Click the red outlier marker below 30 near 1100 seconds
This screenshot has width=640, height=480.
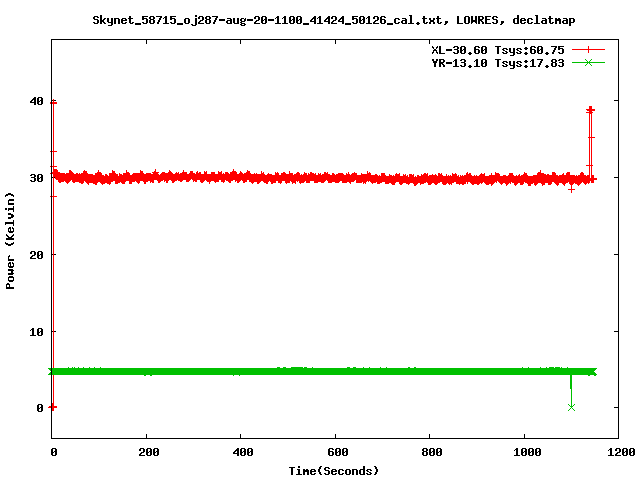pos(571,190)
